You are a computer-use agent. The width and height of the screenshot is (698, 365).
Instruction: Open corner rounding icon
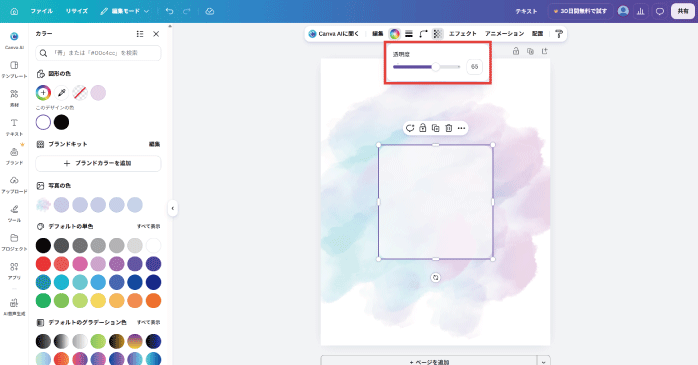(423, 33)
